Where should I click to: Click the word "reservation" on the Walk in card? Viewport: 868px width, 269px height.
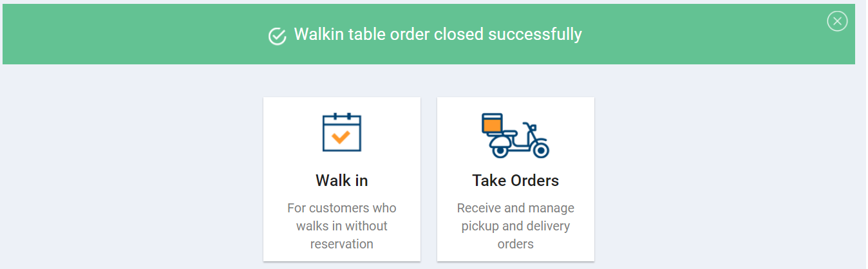342,244
